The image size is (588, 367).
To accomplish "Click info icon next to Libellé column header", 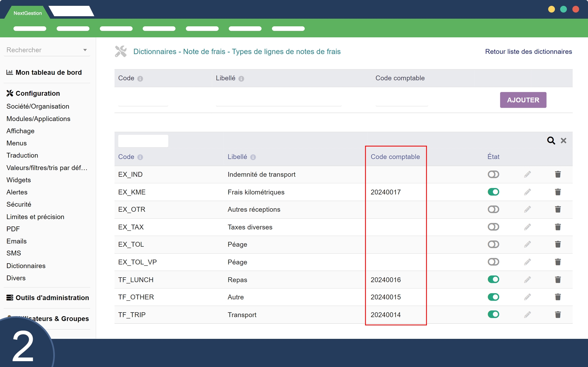I will point(253,157).
